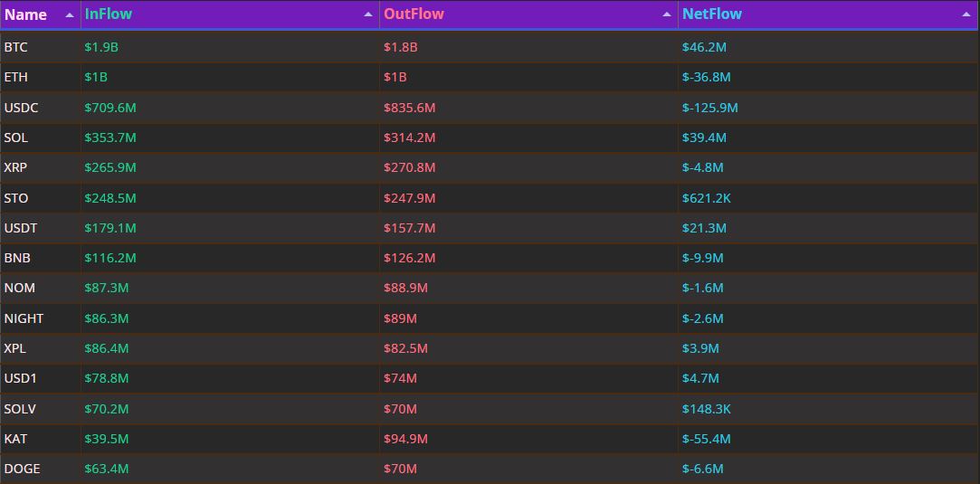Sort table by OutFlow header

414,14
